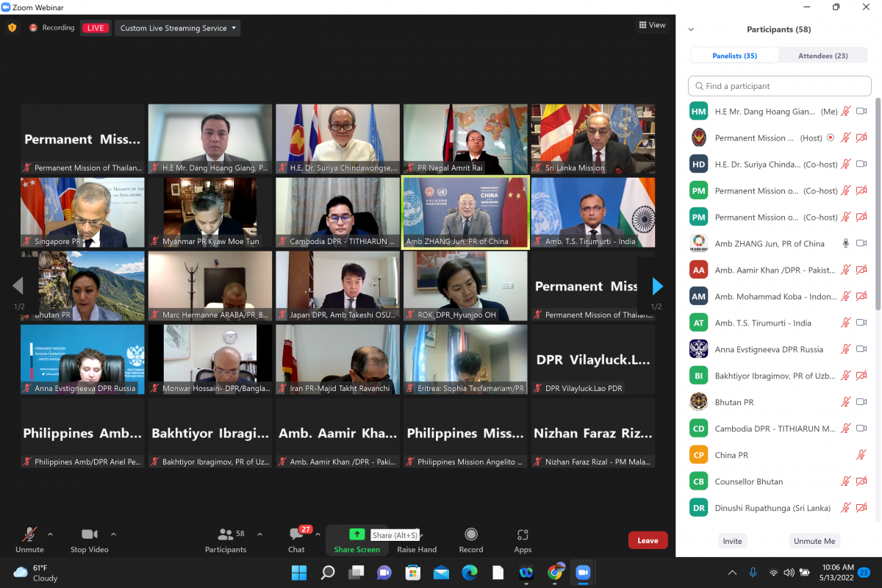Toggle video icon for Bhutan PR participant
The height and width of the screenshot is (588, 882).
[x=861, y=402]
